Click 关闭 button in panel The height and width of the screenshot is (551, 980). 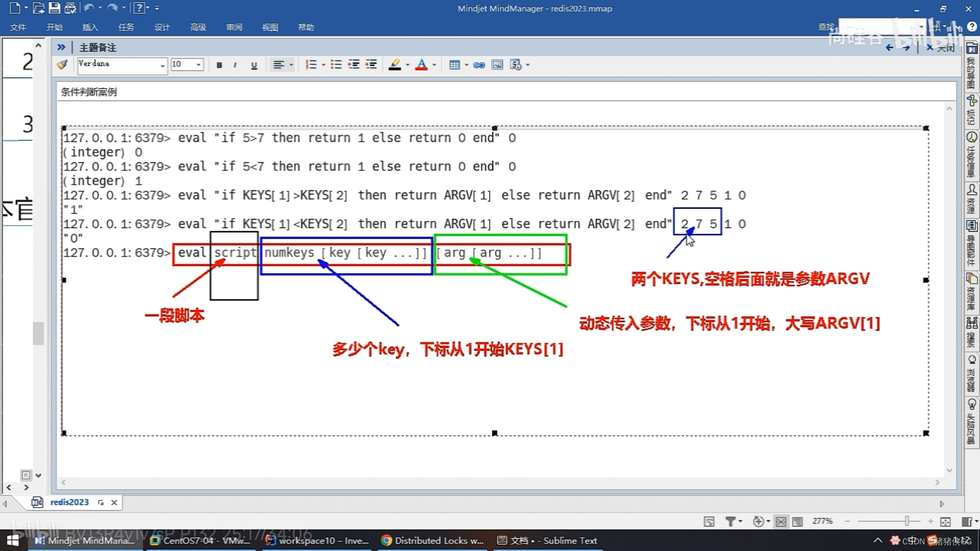940,47
